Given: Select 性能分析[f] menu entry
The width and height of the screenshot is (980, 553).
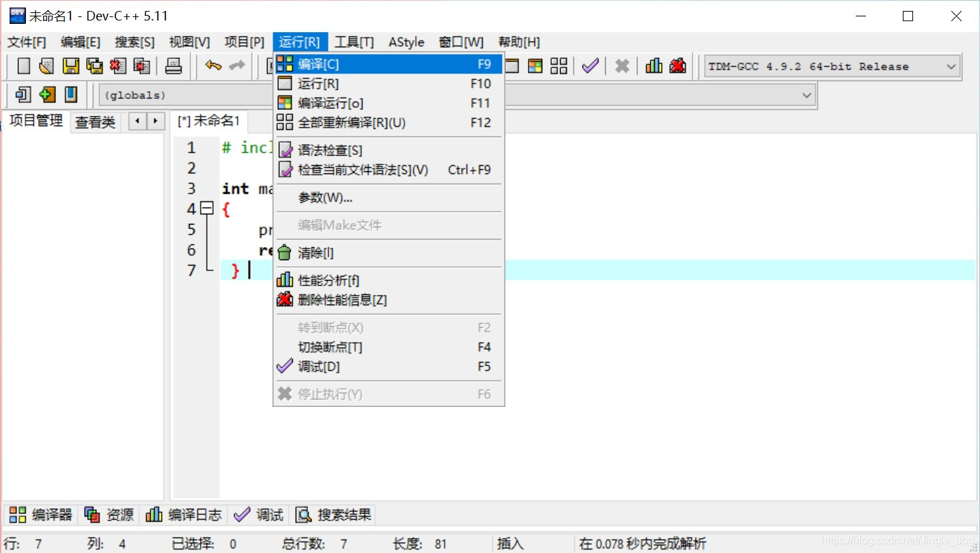Looking at the screenshot, I should [x=389, y=281].
